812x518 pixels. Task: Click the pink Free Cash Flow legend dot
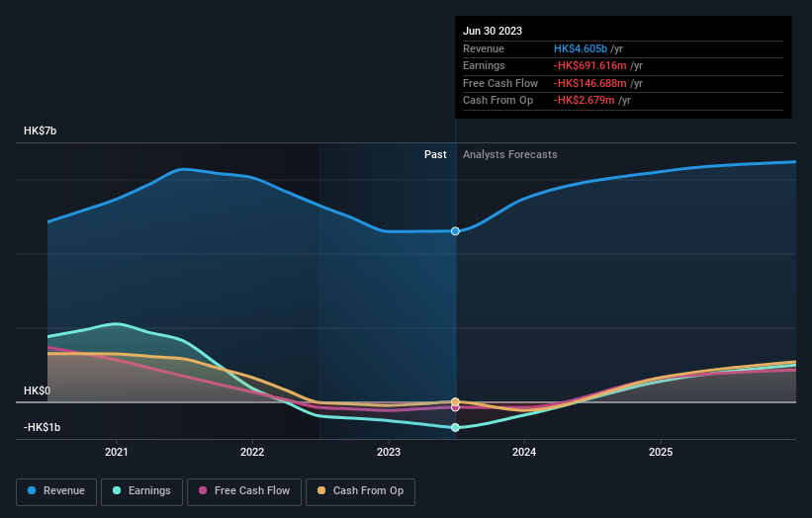[x=203, y=490]
